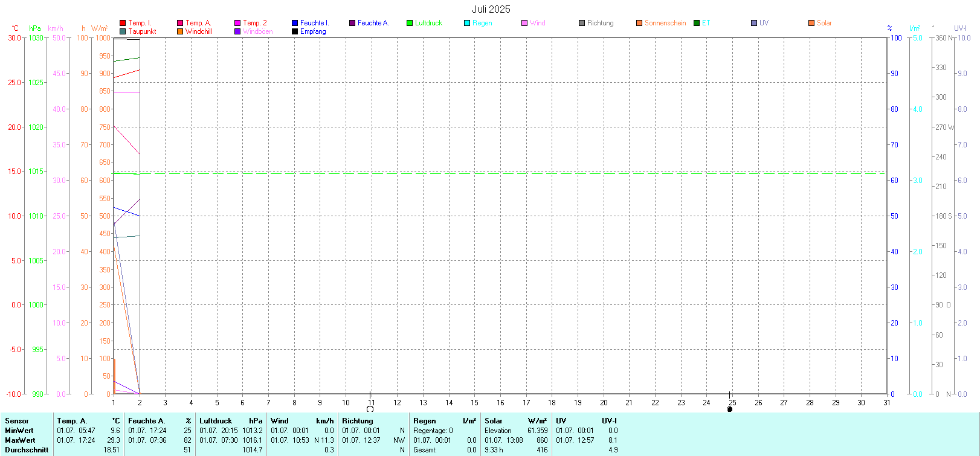Click the solar elevation value 61.359
This screenshot has width=980, height=456.
click(538, 431)
